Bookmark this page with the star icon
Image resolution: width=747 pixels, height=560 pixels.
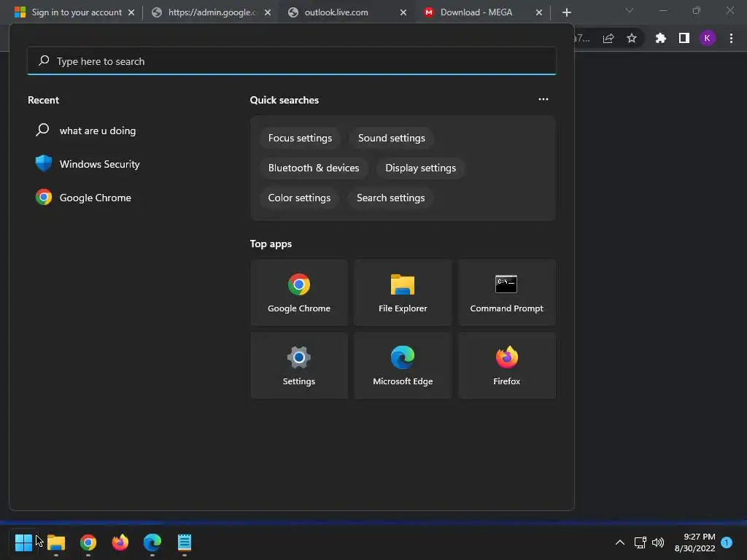point(632,38)
